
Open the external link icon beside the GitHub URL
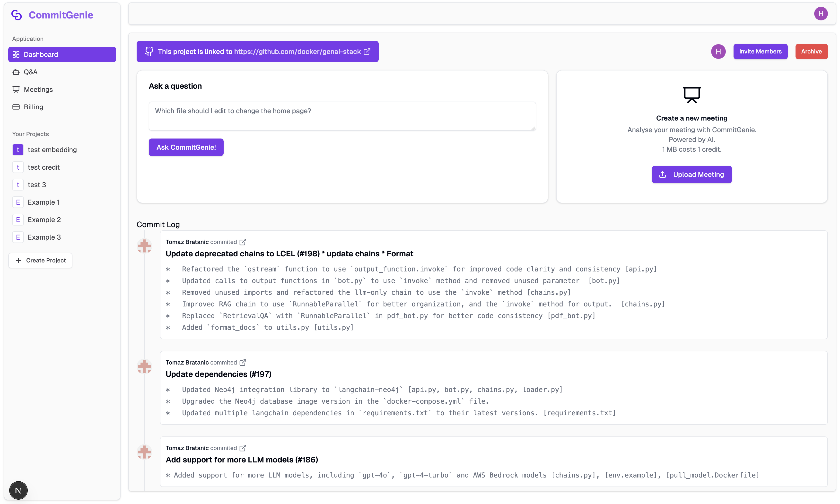(367, 52)
